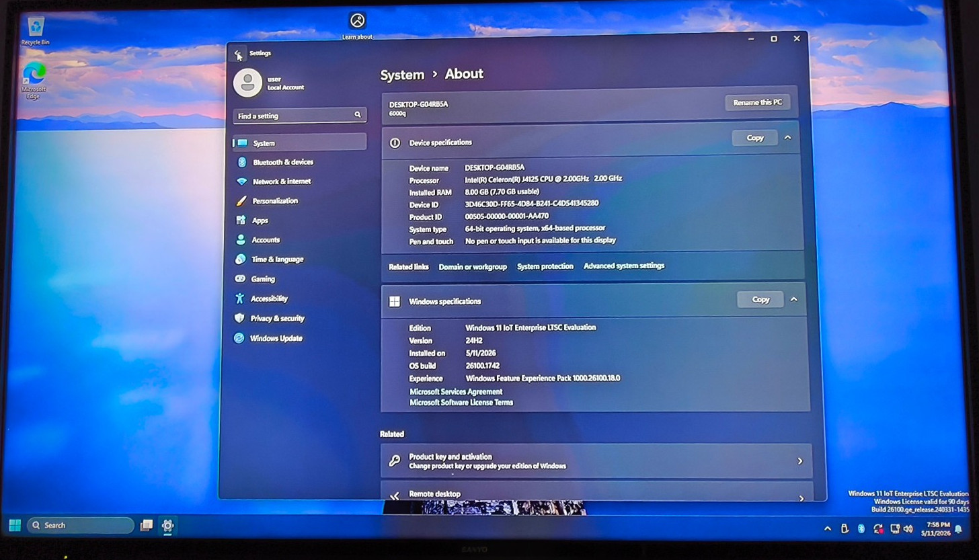The height and width of the screenshot is (560, 979).
Task: Open Apps settings
Action: point(300,221)
